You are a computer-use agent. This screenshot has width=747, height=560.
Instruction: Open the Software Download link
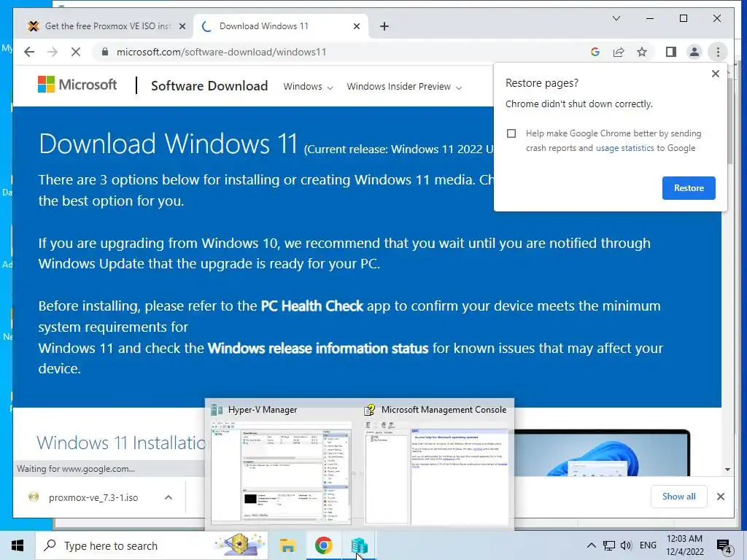(209, 86)
